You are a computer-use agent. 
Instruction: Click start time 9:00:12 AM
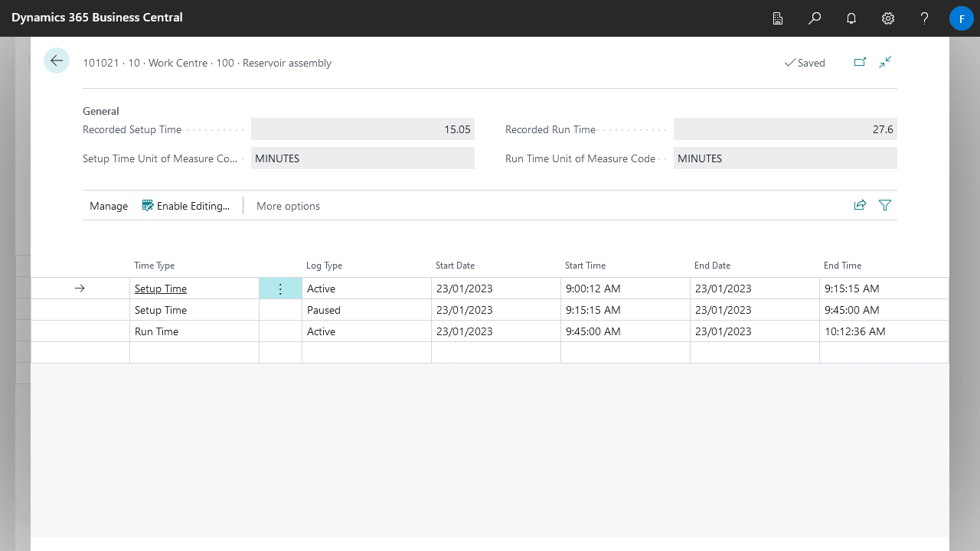click(x=626, y=289)
